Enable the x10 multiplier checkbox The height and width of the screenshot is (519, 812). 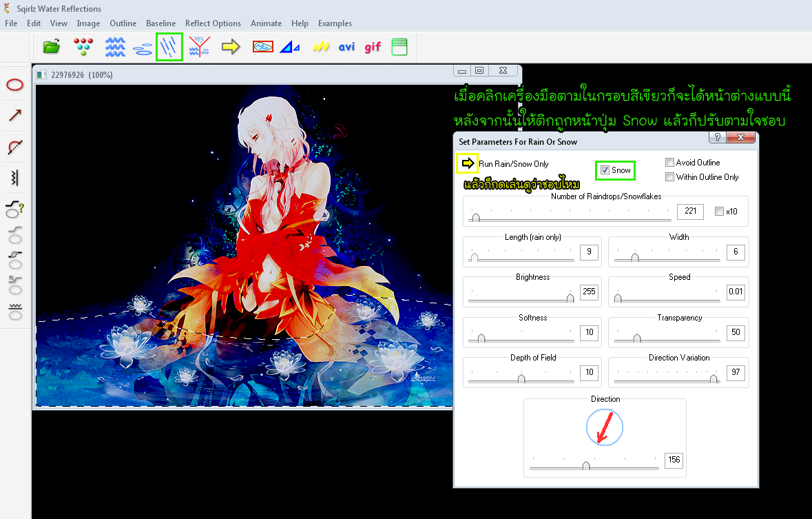point(719,211)
